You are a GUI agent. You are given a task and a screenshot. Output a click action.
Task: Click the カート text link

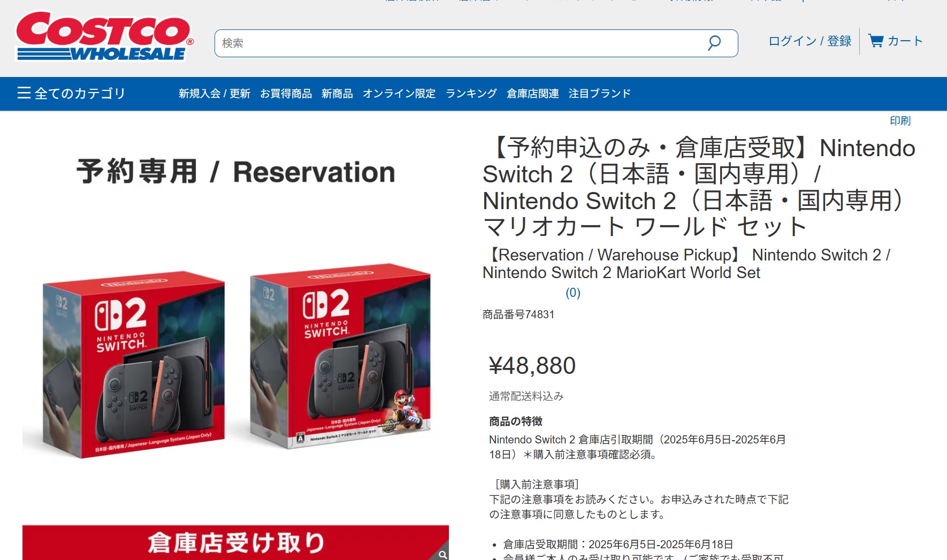[x=905, y=41]
